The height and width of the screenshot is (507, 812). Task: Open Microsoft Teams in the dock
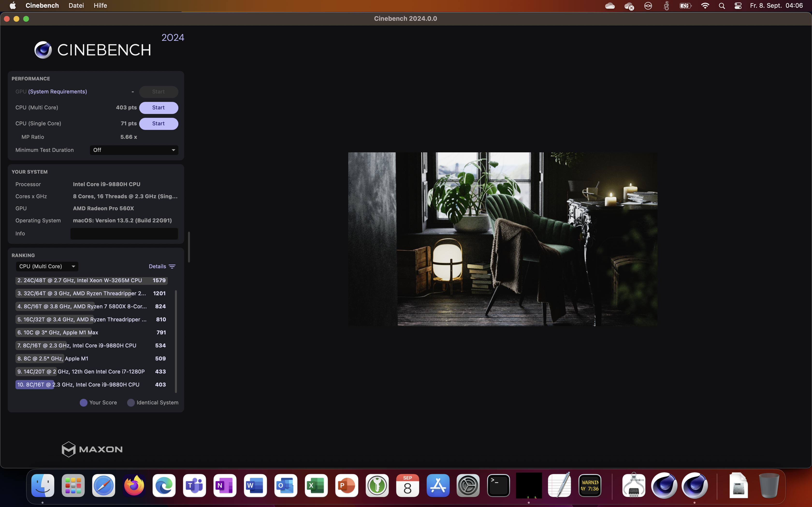(x=195, y=486)
